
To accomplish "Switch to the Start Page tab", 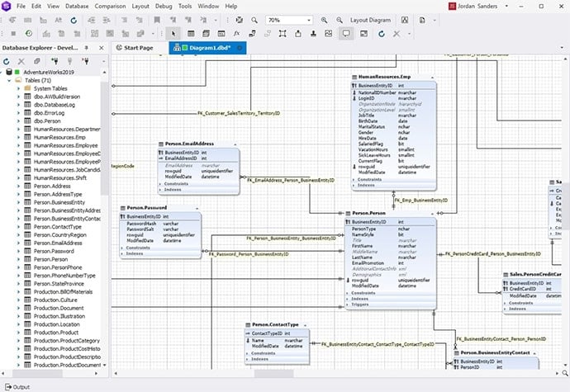I will (x=135, y=48).
